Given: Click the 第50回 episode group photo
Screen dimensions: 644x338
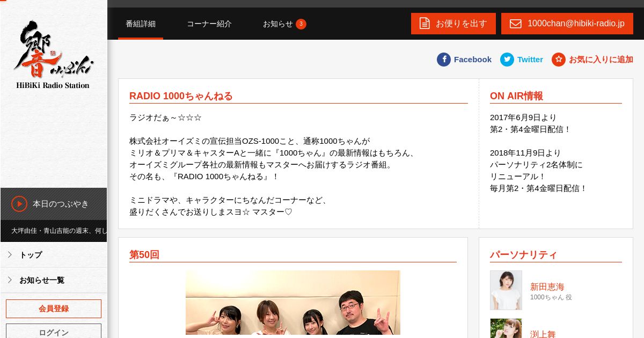Looking at the screenshot, I should coord(293,304).
